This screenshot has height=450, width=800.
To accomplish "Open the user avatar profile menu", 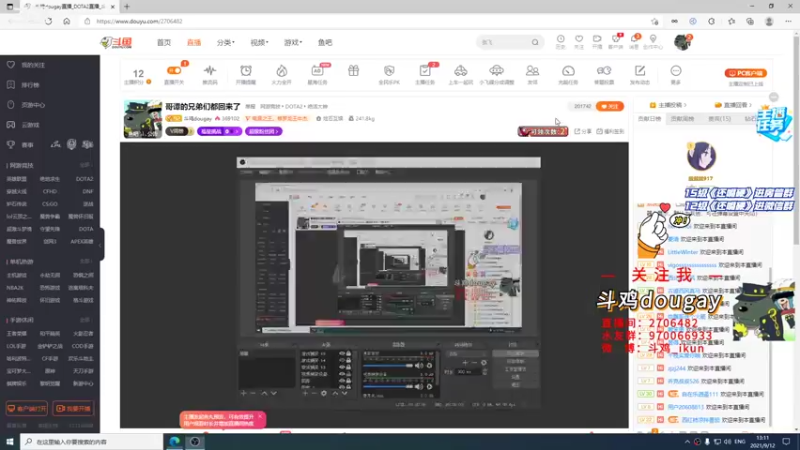I will (x=682, y=42).
